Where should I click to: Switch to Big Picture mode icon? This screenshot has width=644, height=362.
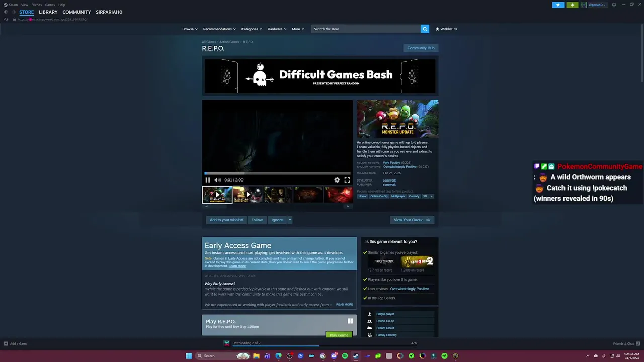[x=614, y=5]
